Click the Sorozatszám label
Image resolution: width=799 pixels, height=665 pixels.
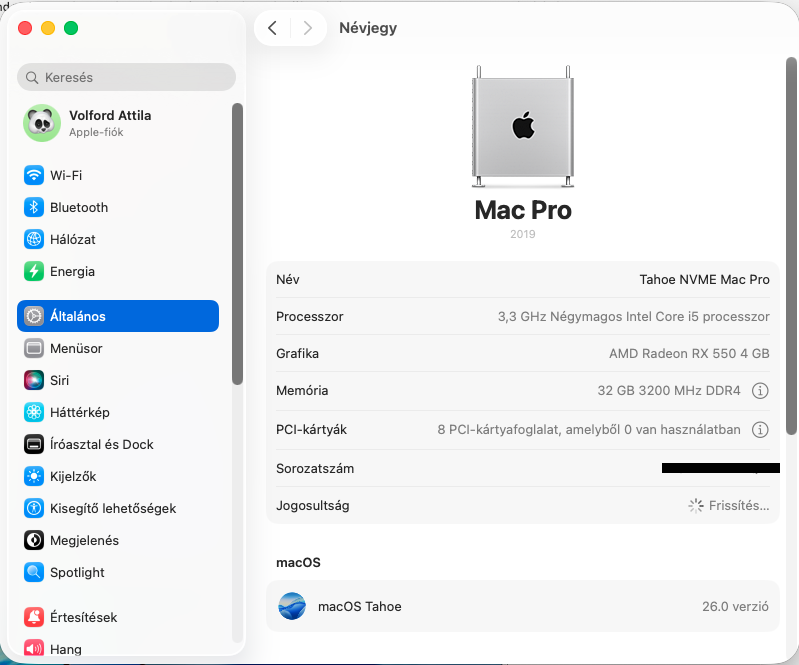315,468
